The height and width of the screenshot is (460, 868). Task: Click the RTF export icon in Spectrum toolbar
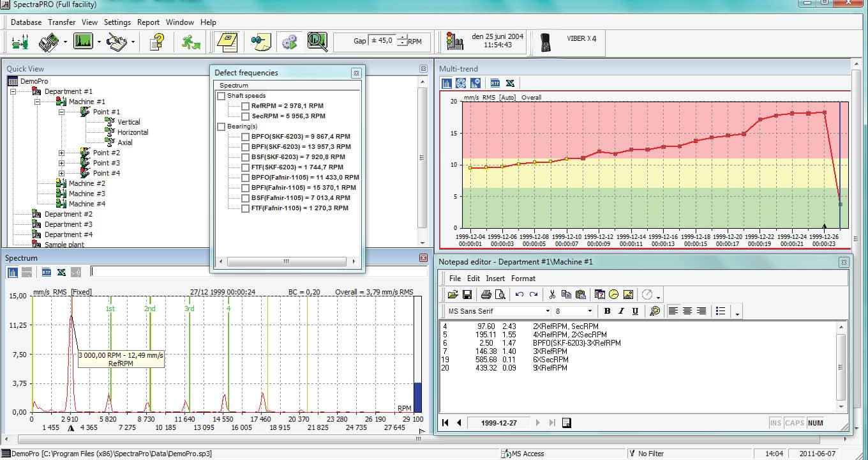46,272
